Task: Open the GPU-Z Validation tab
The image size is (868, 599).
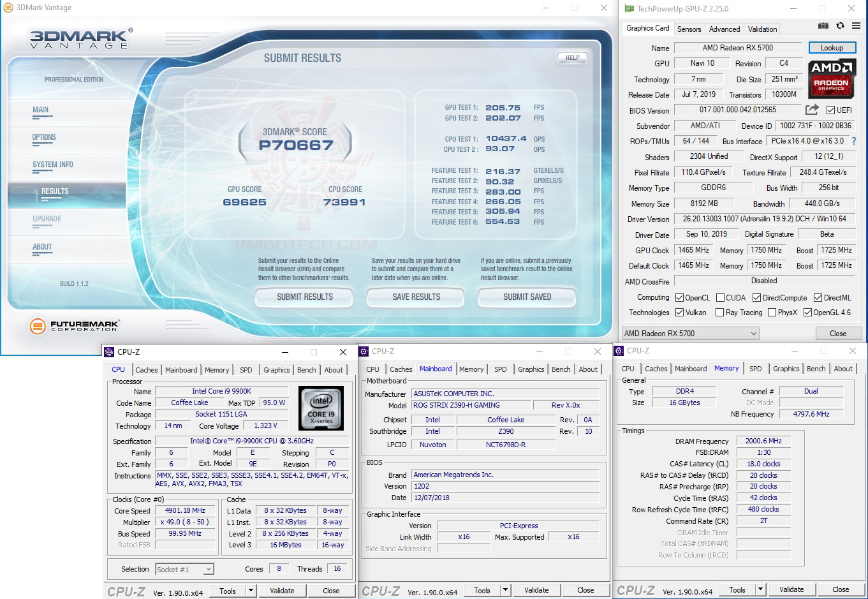Action: pyautogui.click(x=762, y=29)
